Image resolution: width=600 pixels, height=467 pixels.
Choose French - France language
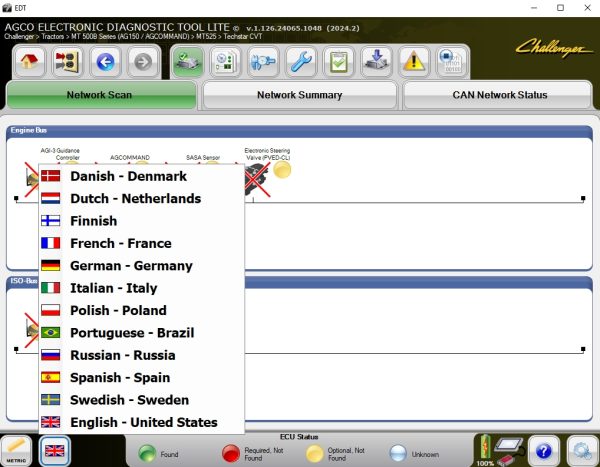(141, 243)
